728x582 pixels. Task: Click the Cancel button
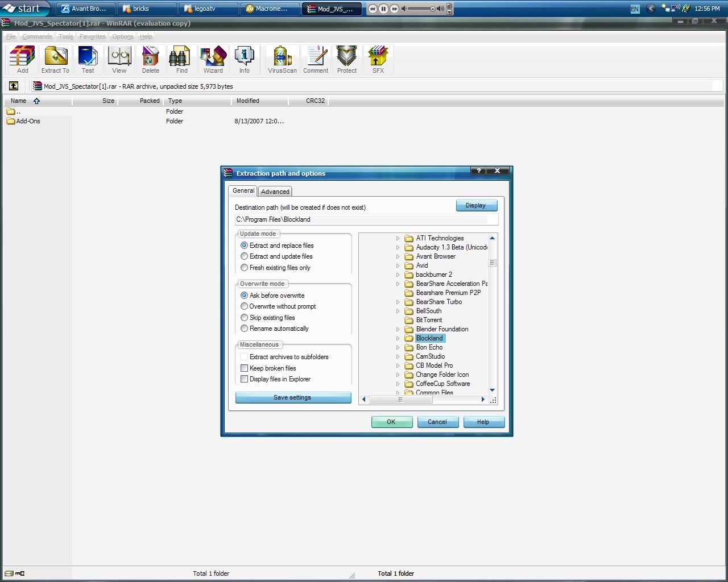coord(437,422)
